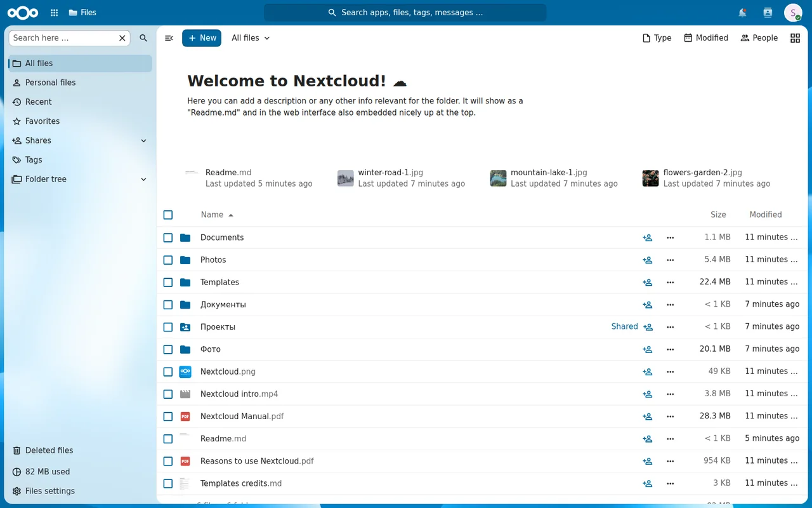812x508 pixels.
Task: Click the Photos folder icon
Action: click(x=185, y=260)
